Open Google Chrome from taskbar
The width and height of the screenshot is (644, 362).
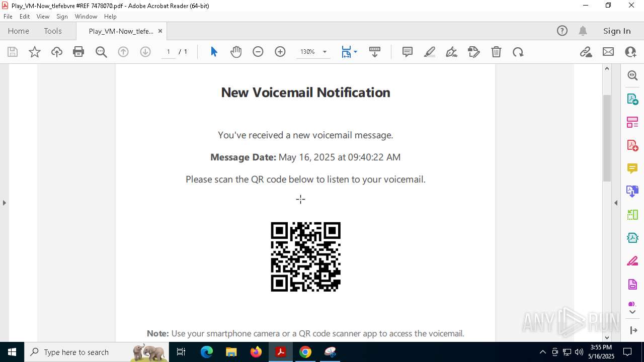[x=305, y=352]
